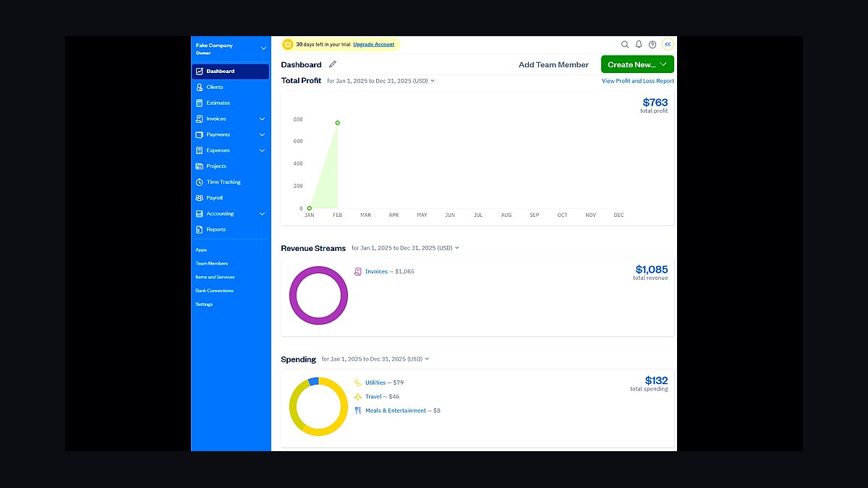Screen dimensions: 868x488
Task: Click the Spending heading
Action: (298, 359)
